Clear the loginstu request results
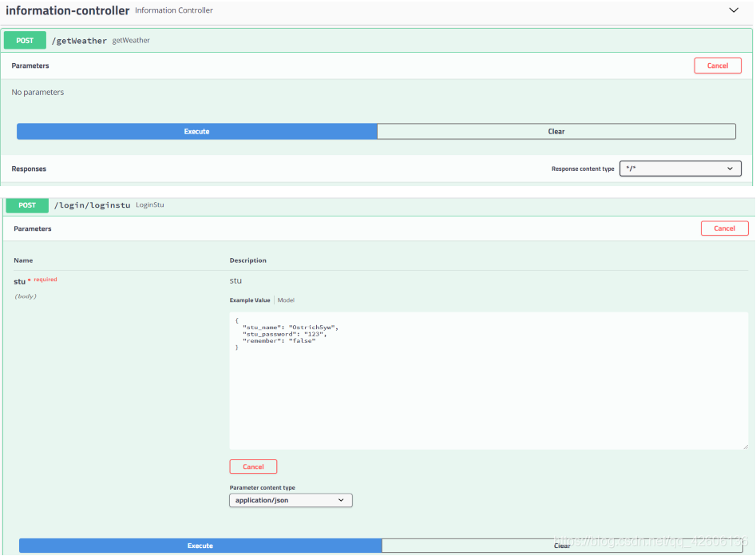This screenshot has height=556, width=756. [x=562, y=546]
